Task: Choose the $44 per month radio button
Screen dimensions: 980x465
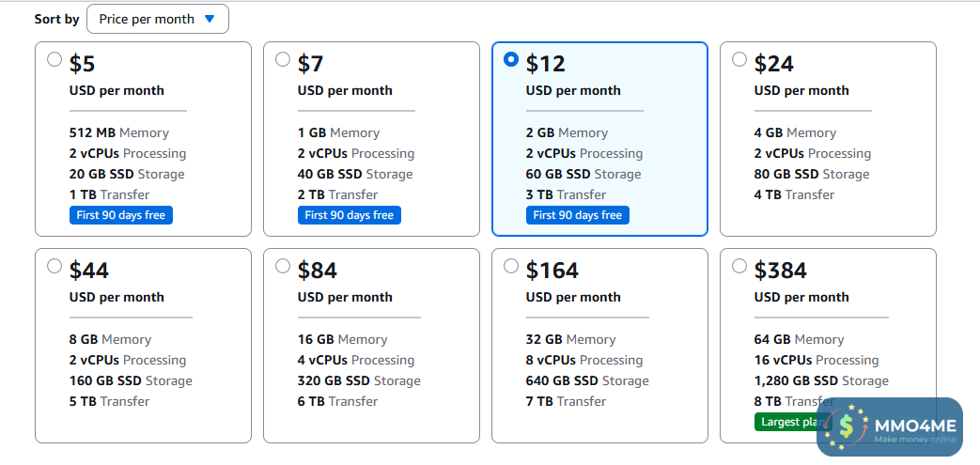Action: click(54, 266)
